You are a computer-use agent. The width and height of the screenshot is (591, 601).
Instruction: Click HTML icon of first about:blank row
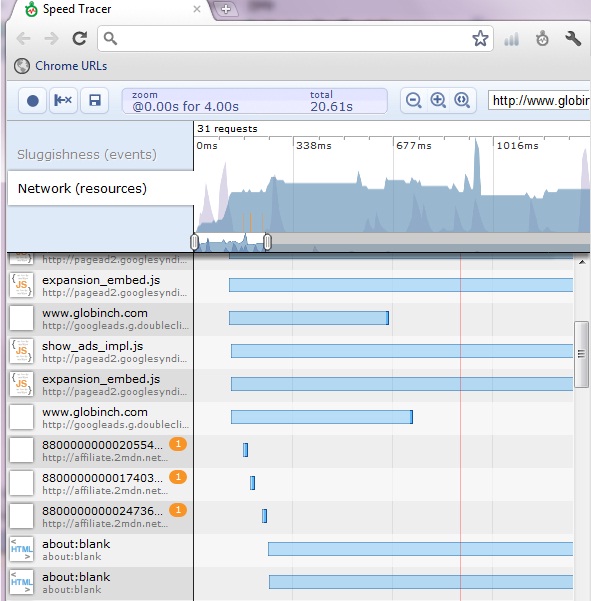pyautogui.click(x=21, y=549)
